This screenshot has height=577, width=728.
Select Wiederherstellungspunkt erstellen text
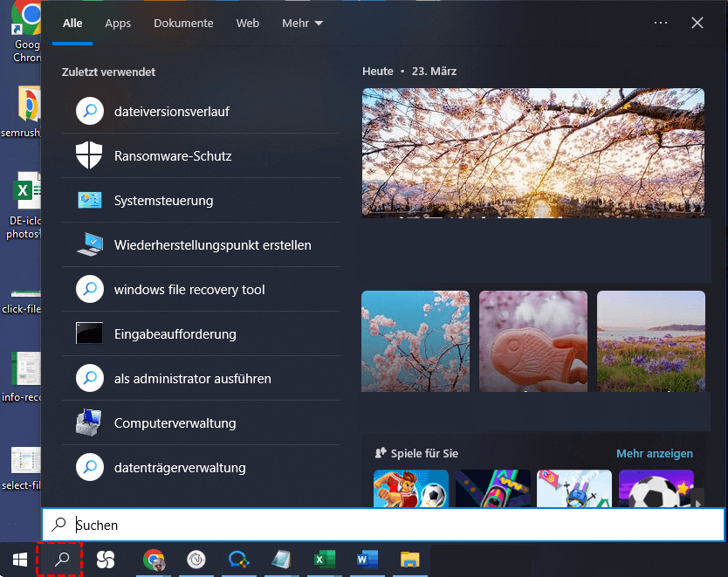tap(213, 245)
